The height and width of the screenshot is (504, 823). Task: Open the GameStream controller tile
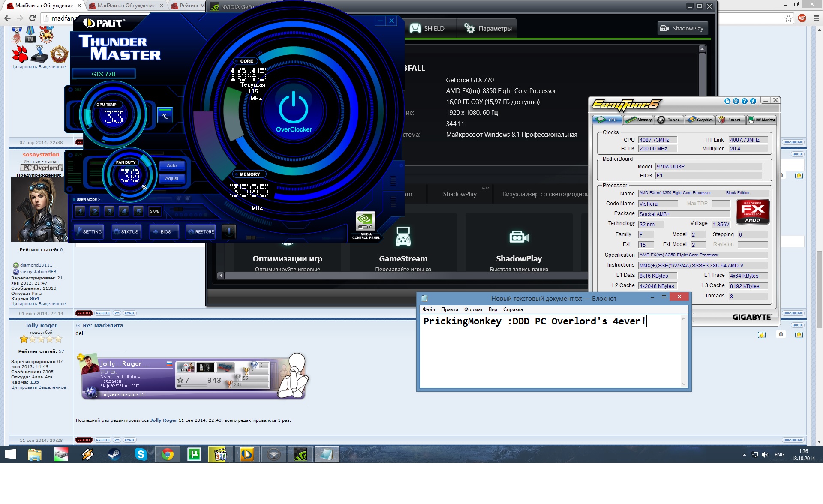point(403,237)
